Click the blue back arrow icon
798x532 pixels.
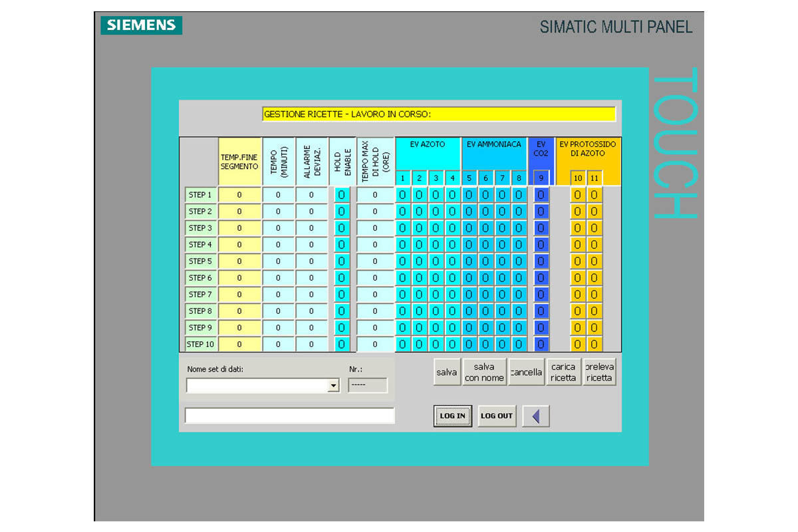[x=536, y=416]
